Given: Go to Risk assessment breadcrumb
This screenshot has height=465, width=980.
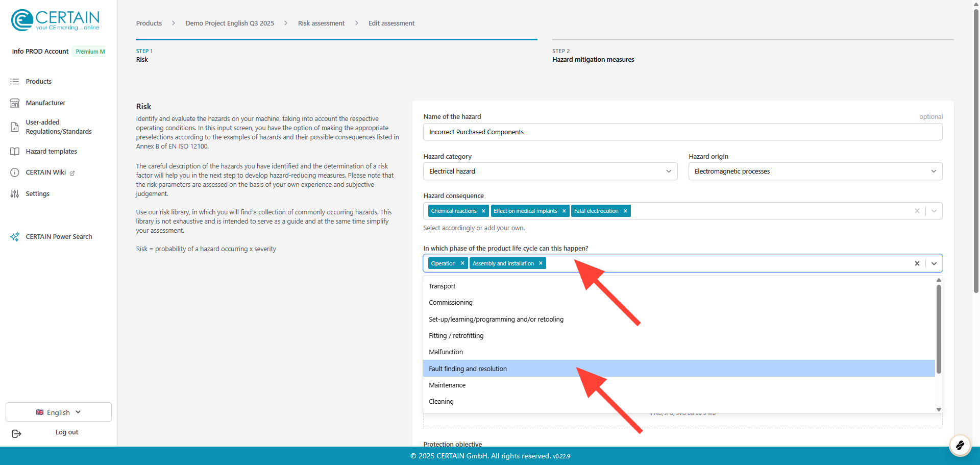Looking at the screenshot, I should click(x=321, y=23).
